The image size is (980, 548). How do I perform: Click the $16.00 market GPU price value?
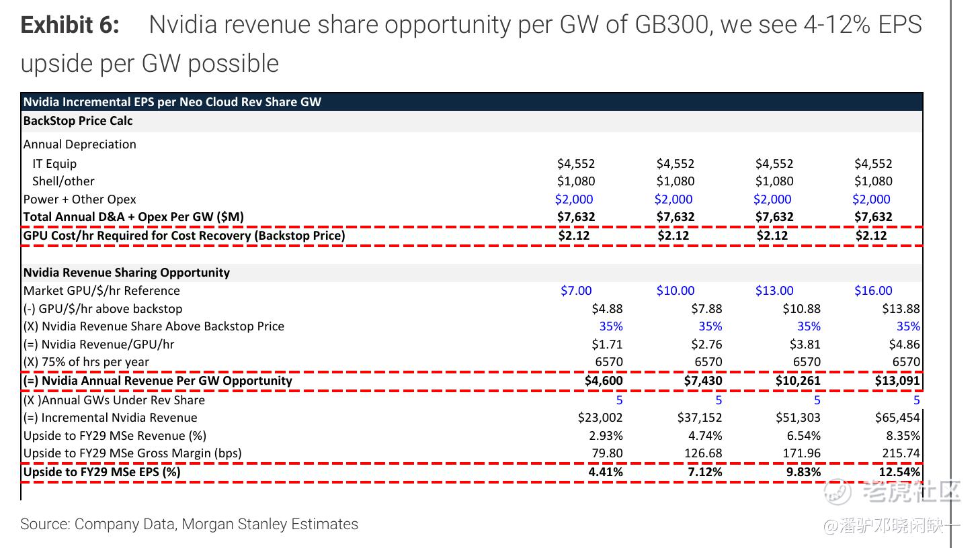pos(873,291)
